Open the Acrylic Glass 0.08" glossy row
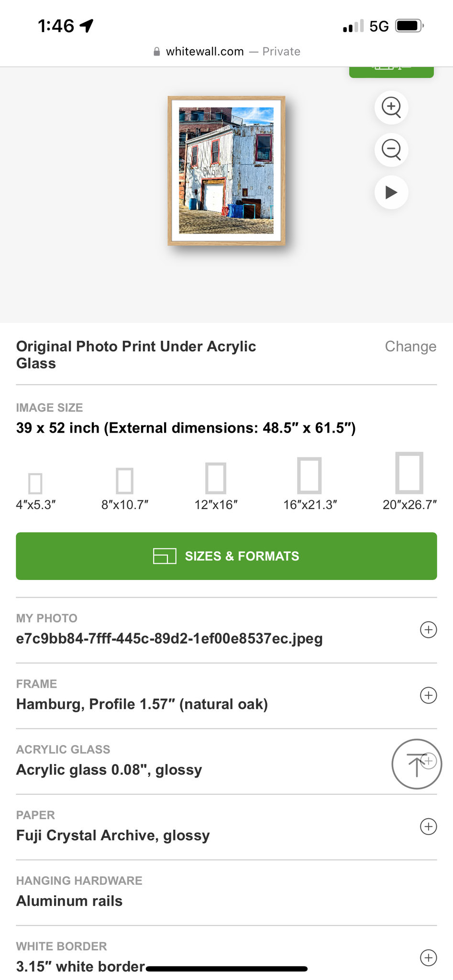453x980 pixels. [x=191, y=761]
